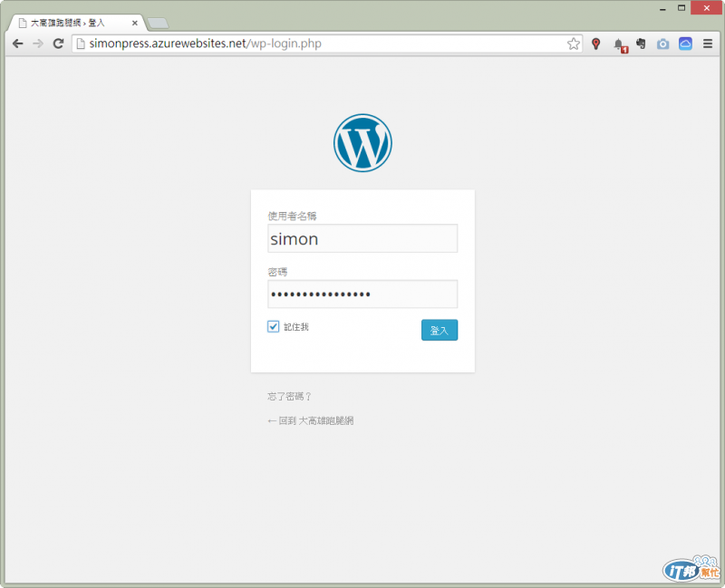Go back using the browser back arrow

point(17,43)
